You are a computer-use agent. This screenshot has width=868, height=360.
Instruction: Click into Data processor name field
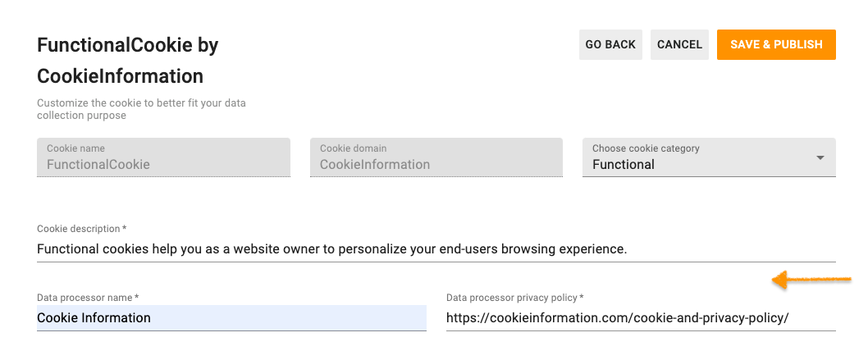[231, 317]
